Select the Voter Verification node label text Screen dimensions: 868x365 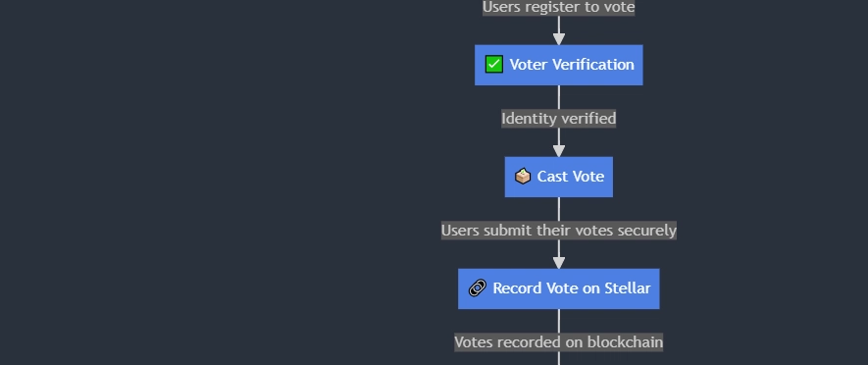point(572,64)
